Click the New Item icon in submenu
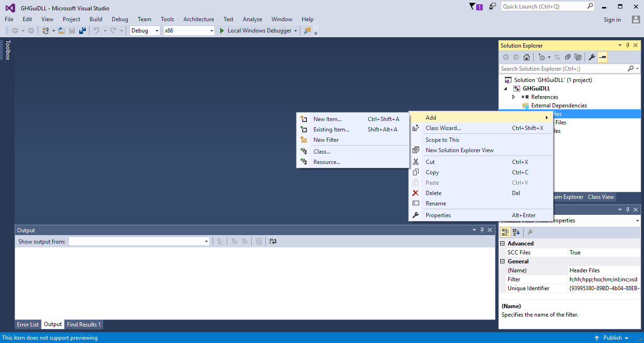 tap(304, 119)
